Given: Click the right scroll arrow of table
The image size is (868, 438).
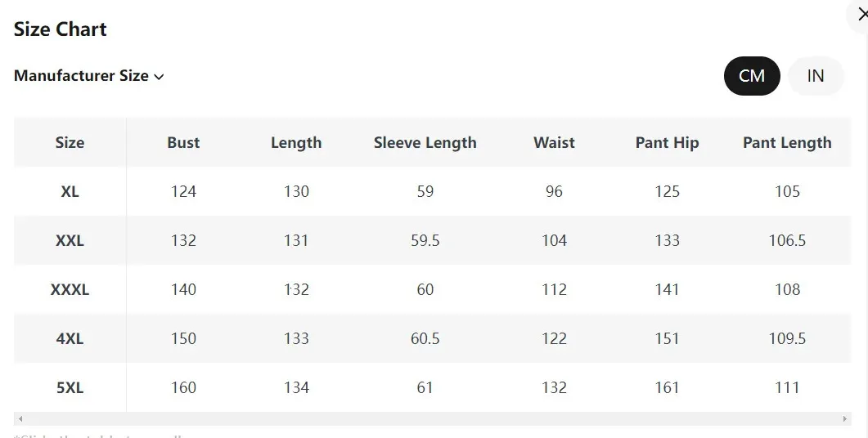Looking at the screenshot, I should [x=845, y=418].
